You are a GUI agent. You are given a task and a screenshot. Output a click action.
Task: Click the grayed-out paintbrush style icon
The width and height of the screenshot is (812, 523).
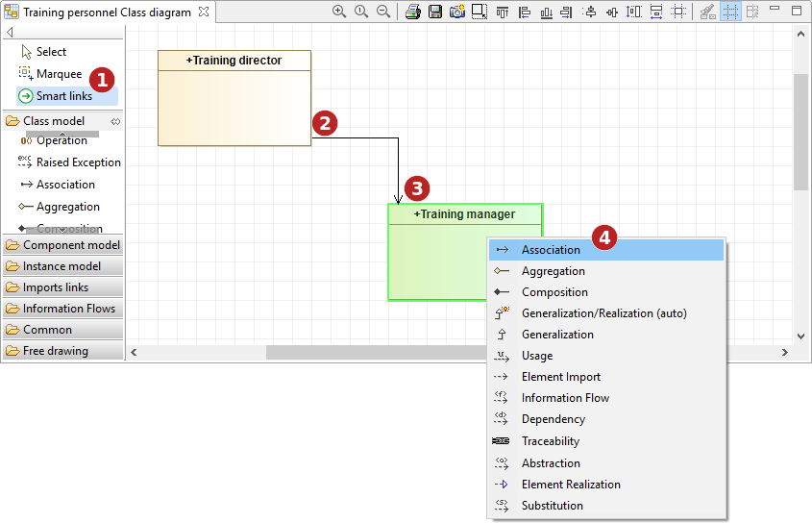tap(707, 12)
